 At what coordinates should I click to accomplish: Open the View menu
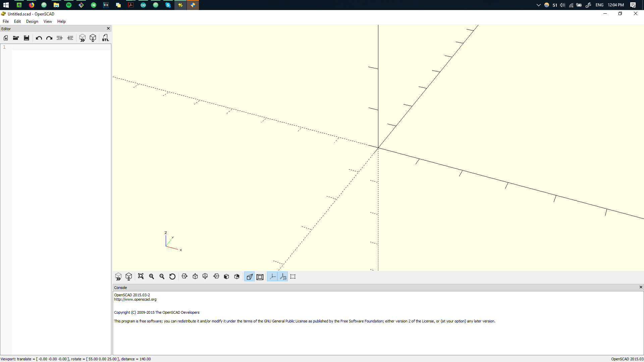click(x=48, y=21)
